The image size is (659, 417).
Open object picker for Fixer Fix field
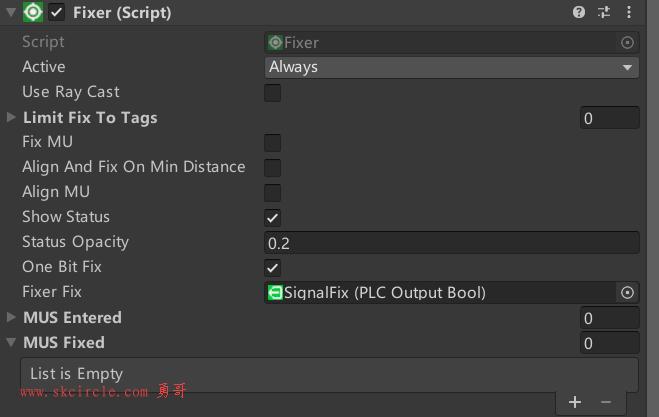(627, 293)
